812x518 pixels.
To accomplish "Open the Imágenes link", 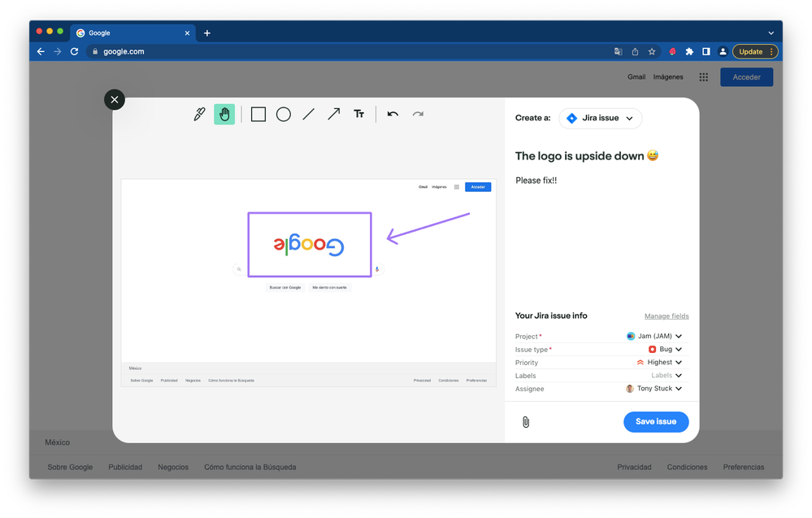I will (668, 76).
